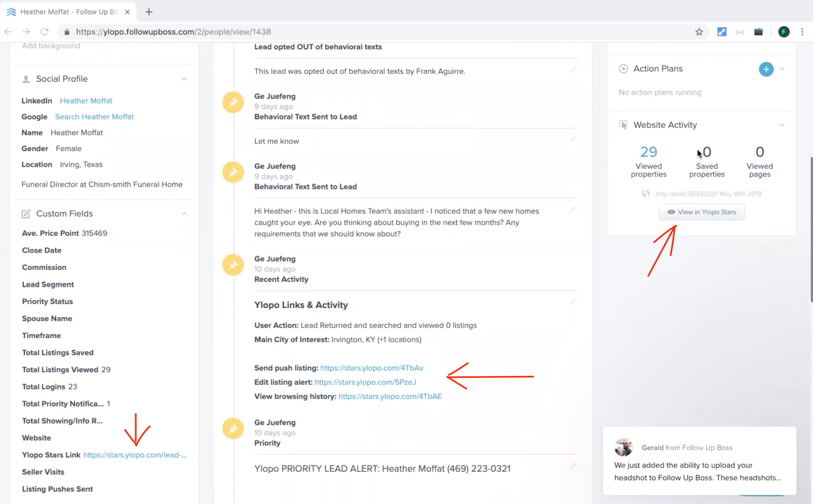Open the Send push listing link
Viewport: 813px width, 504px height.
(371, 368)
